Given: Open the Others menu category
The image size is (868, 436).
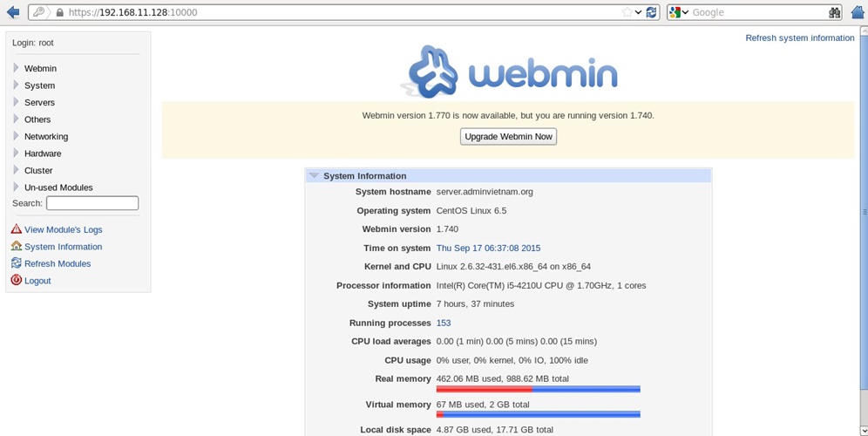Looking at the screenshot, I should (37, 119).
